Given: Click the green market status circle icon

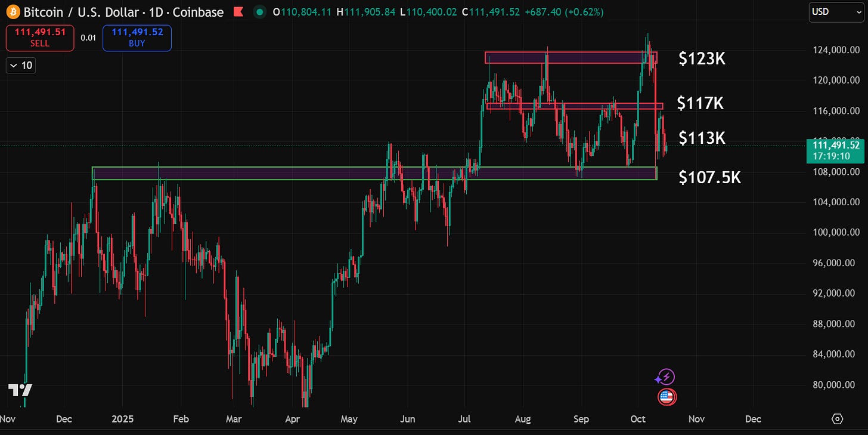Looking at the screenshot, I should (x=259, y=12).
